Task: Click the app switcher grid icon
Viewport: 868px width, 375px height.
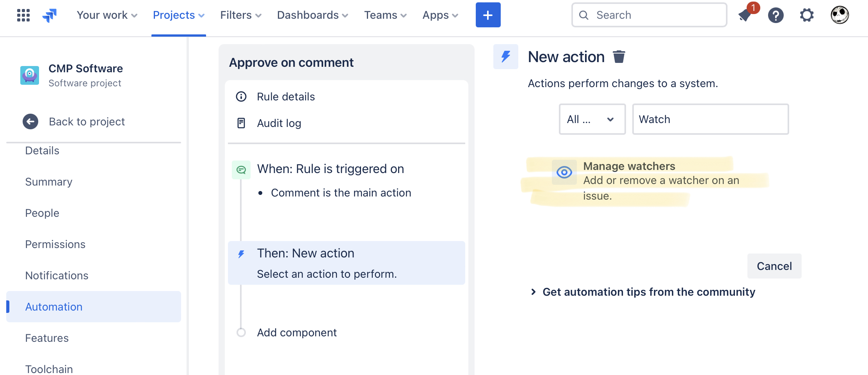Action: tap(23, 15)
